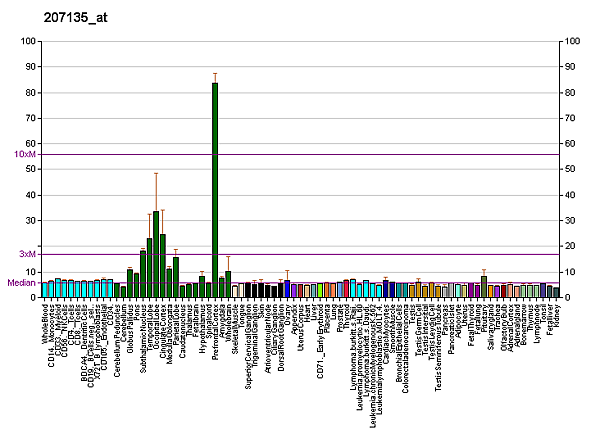Click the PrefrontalCortex axis label
Viewport: 600px width, 434px height.
[215, 332]
